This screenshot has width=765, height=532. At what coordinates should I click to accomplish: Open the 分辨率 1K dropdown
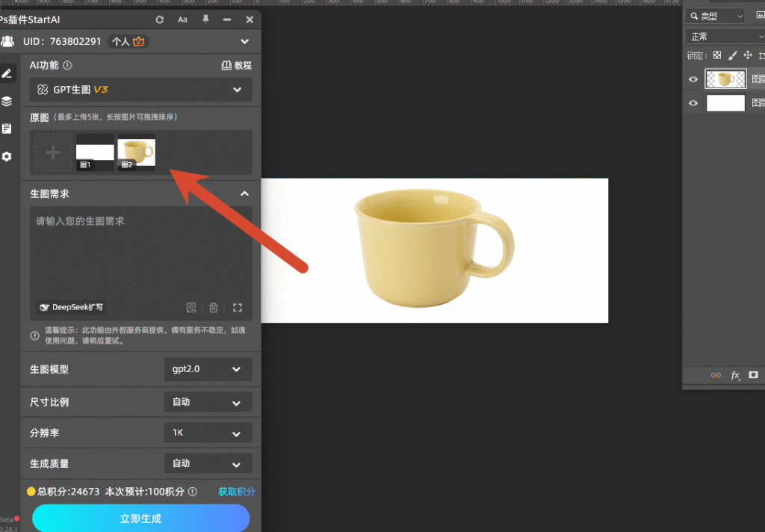point(208,433)
